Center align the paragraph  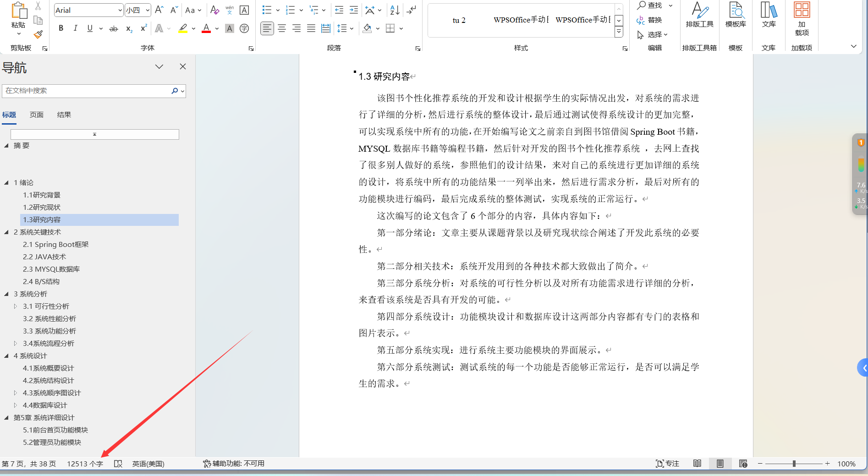[282, 28]
